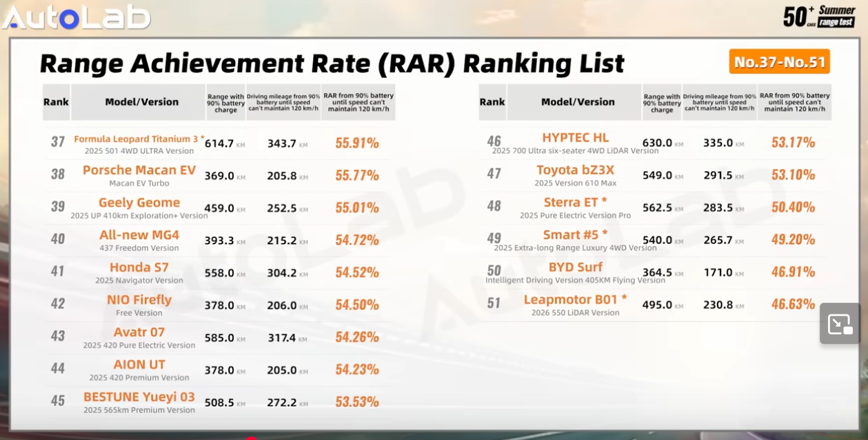Screen dimensions: 868x440
Task: Select Sterra ET model name
Action: (576, 202)
